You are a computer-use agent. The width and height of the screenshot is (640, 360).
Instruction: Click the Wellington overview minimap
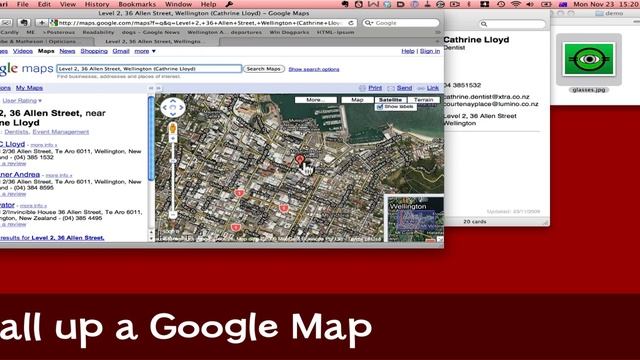[x=415, y=219]
